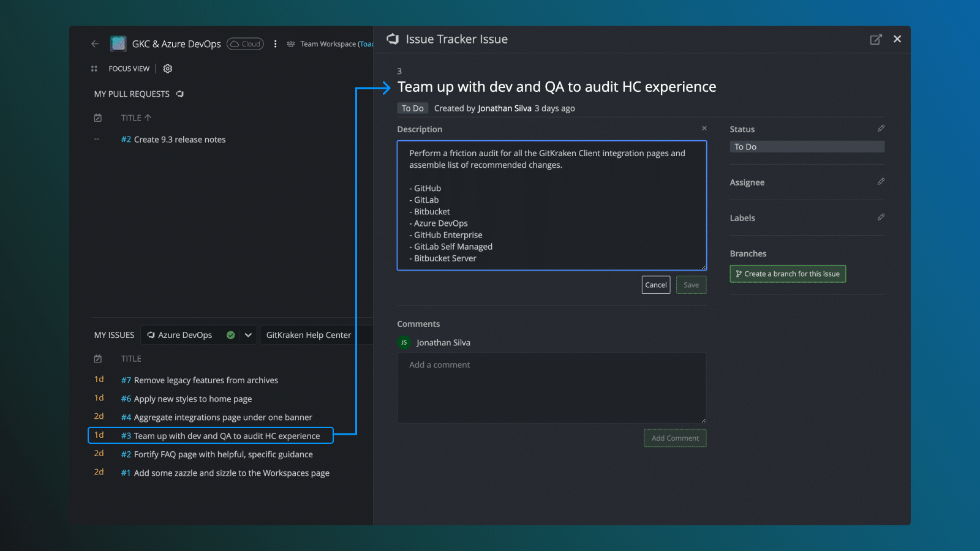Click Jonathan Silva JS avatar in comments
Viewport: 980px width, 551px height.
[x=404, y=343]
